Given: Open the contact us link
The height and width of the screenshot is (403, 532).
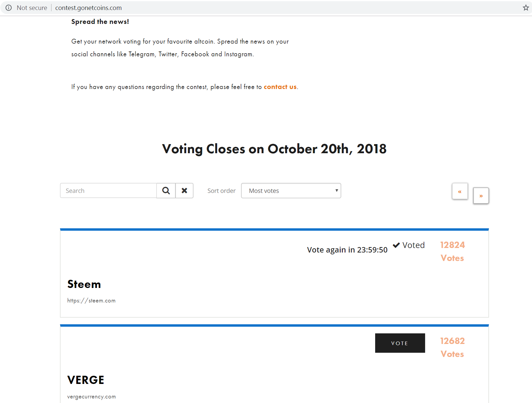Looking at the screenshot, I should [280, 87].
